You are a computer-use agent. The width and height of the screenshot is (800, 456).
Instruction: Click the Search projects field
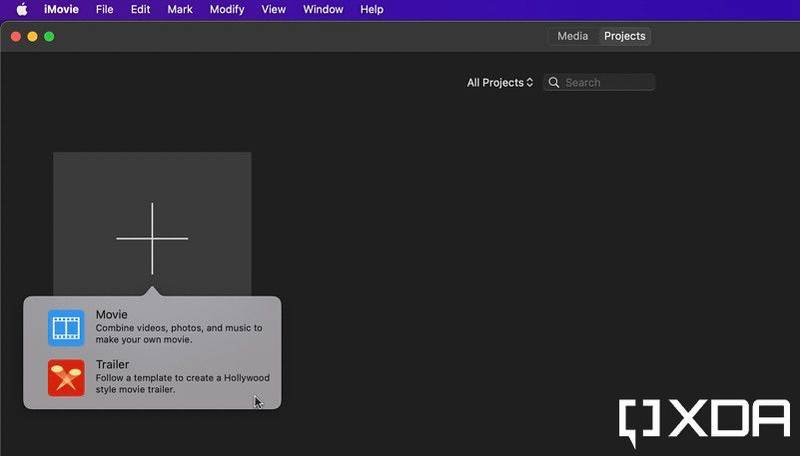point(599,83)
